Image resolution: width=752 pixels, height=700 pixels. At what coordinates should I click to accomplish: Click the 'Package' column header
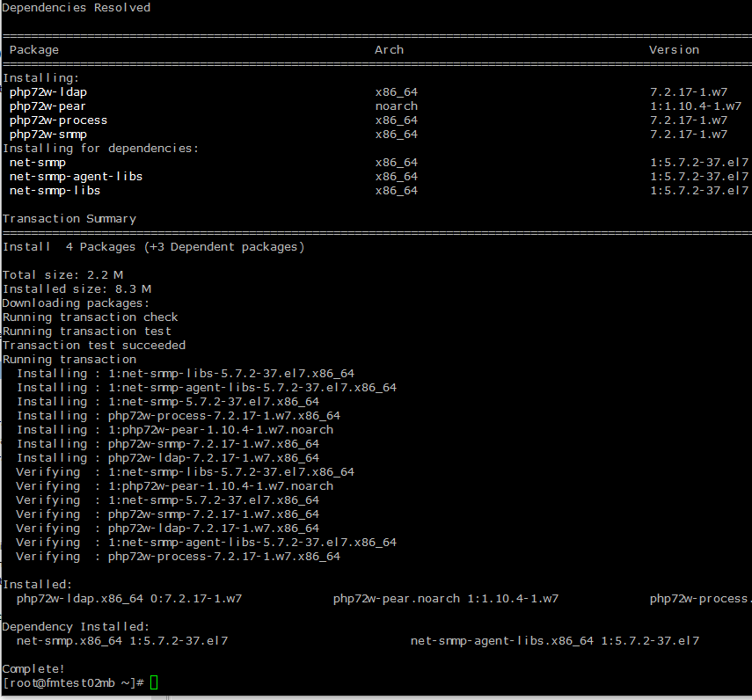coord(34,50)
